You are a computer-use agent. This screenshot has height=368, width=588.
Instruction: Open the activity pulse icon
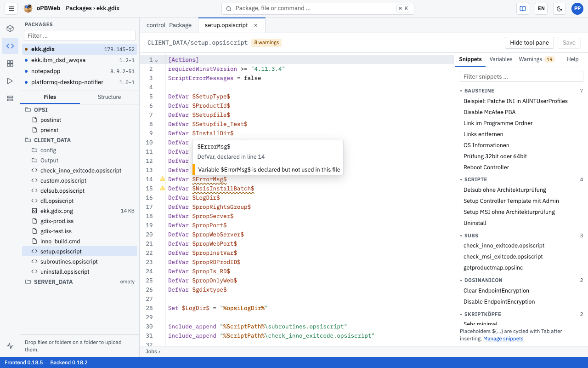tap(10, 346)
